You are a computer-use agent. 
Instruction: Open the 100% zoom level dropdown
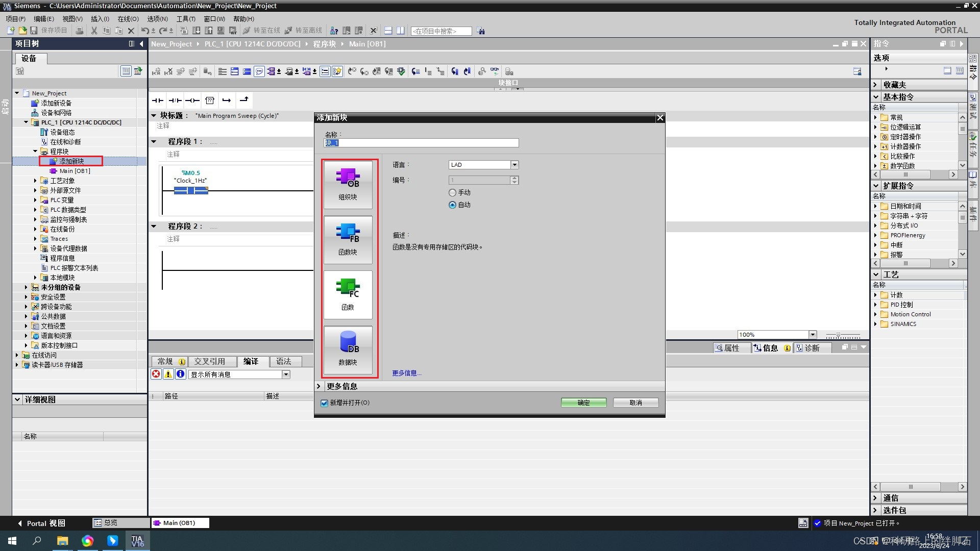point(813,335)
